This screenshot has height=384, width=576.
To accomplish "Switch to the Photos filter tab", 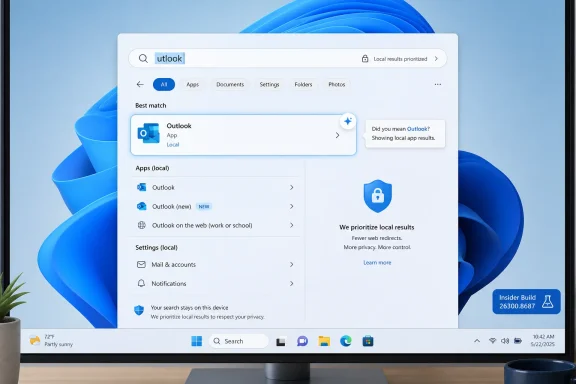I will pos(337,85).
